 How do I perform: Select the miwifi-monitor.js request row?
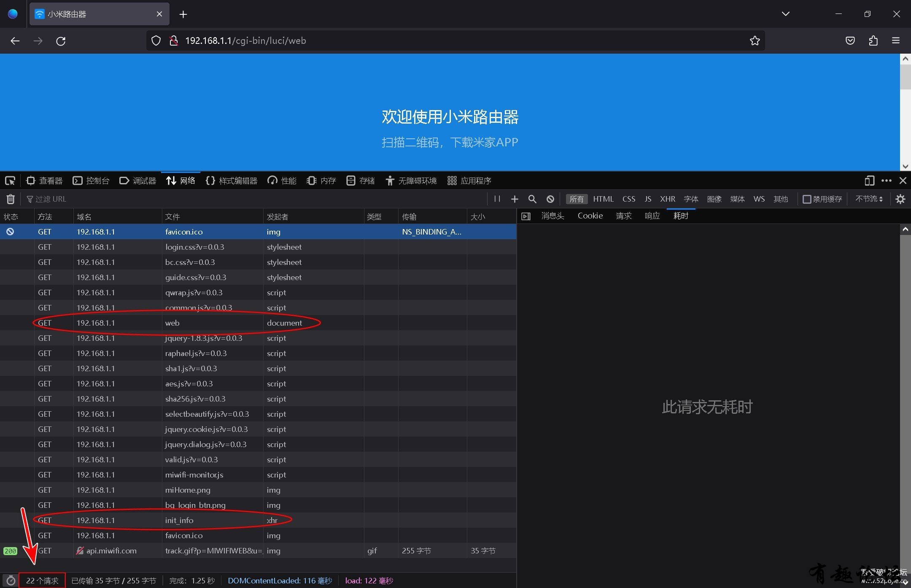click(258, 475)
